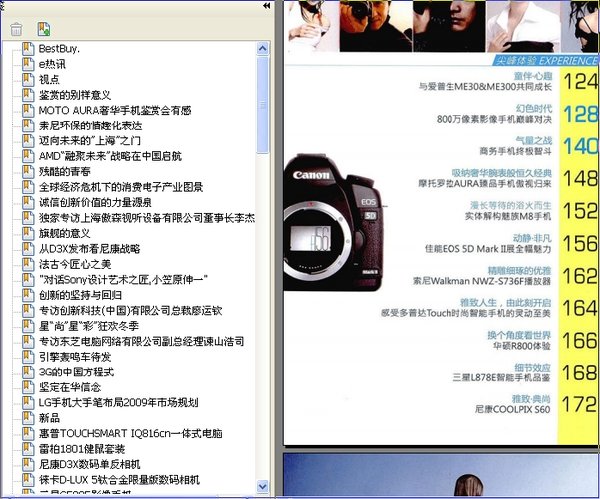This screenshot has height=499, width=600.
Task: Click bookmark icon beside 旗舰的意义
Action: click(28, 233)
